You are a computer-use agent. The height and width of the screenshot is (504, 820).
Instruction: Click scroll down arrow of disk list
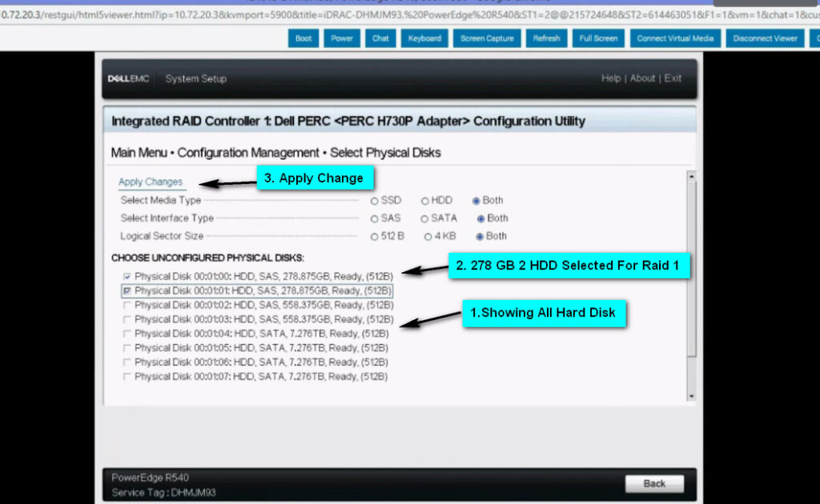691,397
